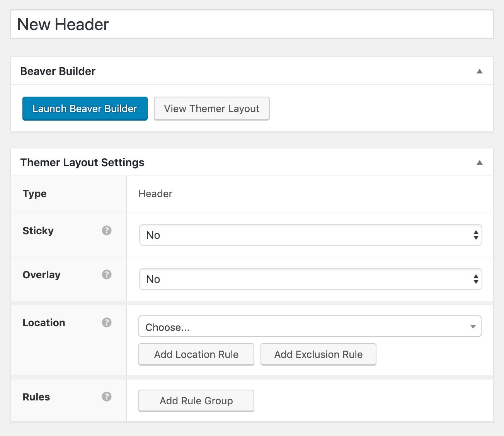Screen dimensions: 504x436
Task: Collapse the Beaver Builder panel arrow
Action: click(x=479, y=71)
